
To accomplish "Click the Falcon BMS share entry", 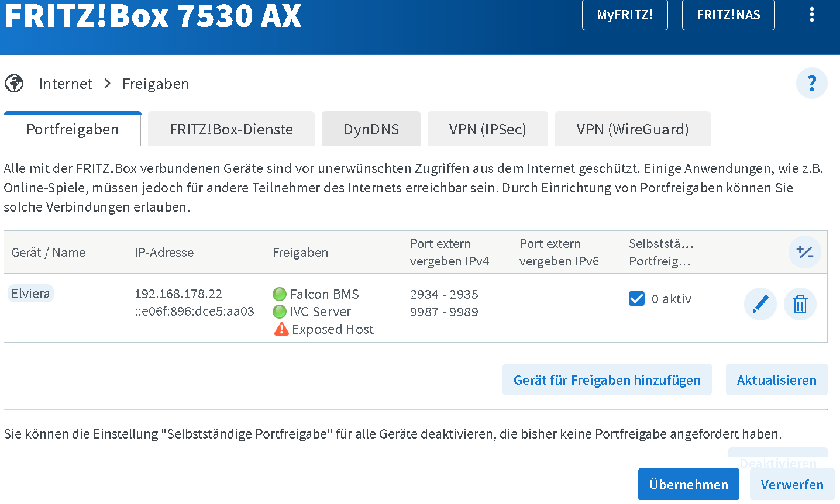I will 325,294.
